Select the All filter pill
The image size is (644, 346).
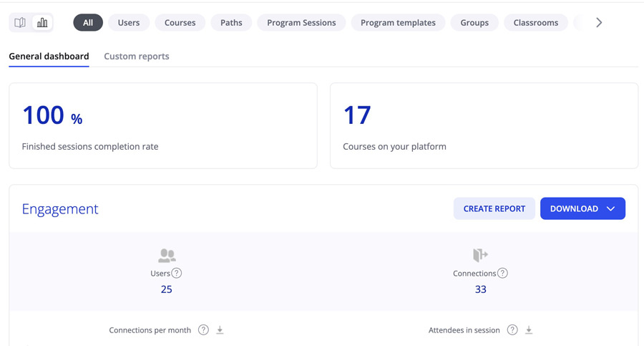[x=88, y=23]
